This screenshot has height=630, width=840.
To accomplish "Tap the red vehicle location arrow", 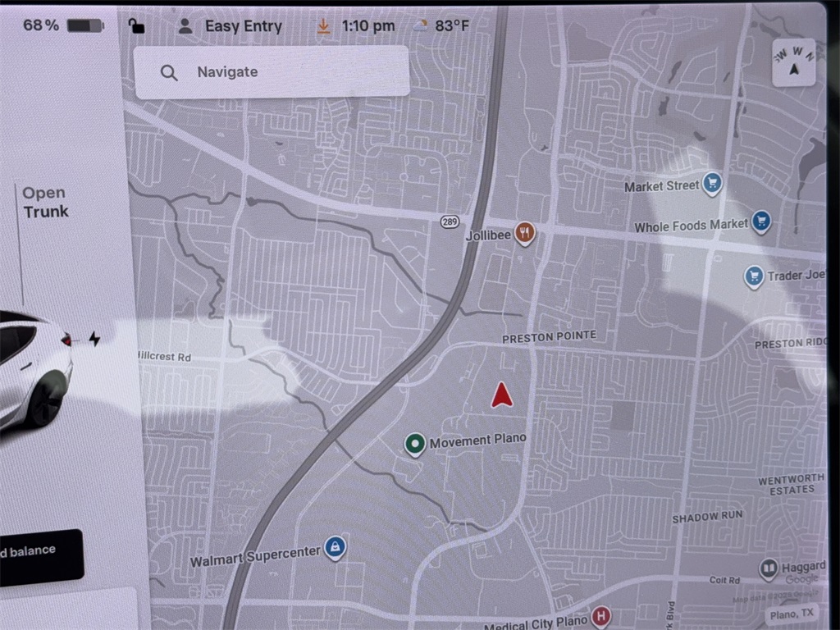I will pos(501,395).
